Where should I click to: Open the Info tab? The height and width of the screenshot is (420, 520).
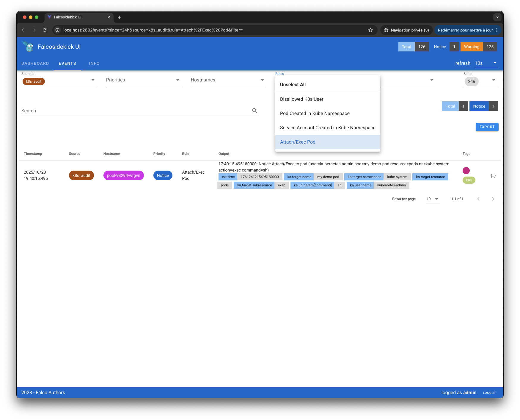[x=94, y=63]
